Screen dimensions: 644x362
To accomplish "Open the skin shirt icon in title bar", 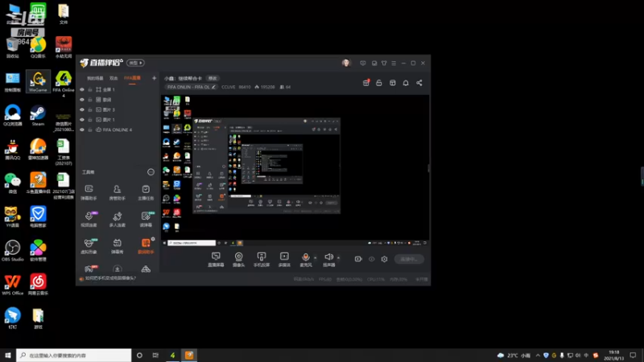I will (x=384, y=64).
